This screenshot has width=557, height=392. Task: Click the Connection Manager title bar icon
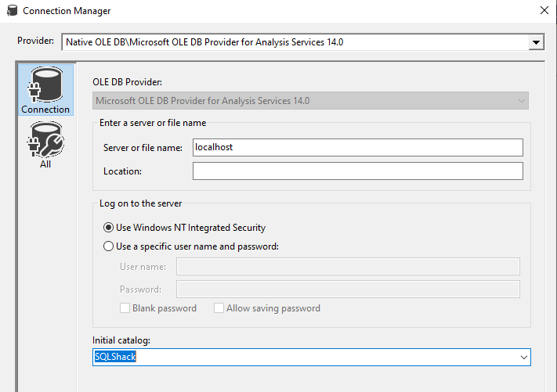click(10, 11)
